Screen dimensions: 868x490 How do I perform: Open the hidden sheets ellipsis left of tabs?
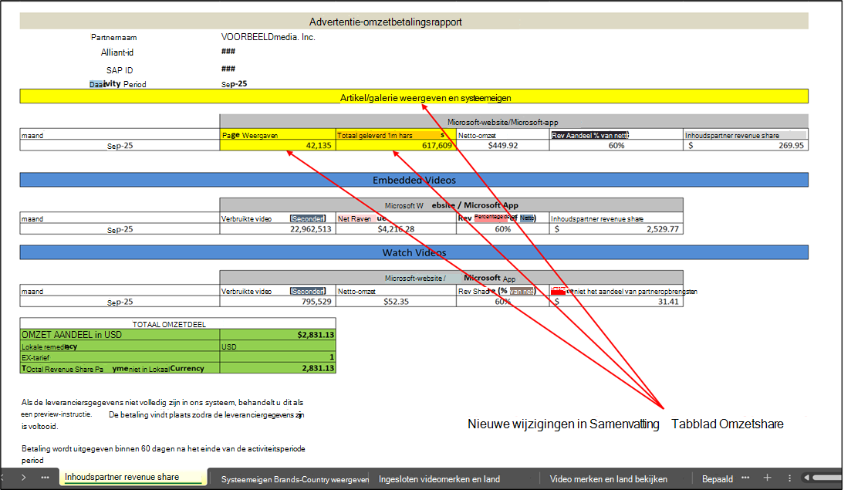tap(45, 477)
